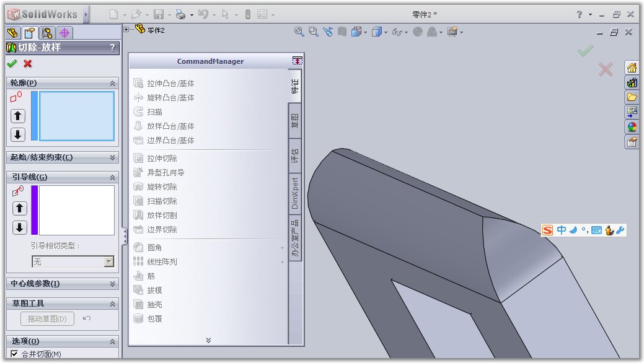The image size is (644, 363).
Task: Switch to the PropertyManager tab
Action: pyautogui.click(x=30, y=33)
